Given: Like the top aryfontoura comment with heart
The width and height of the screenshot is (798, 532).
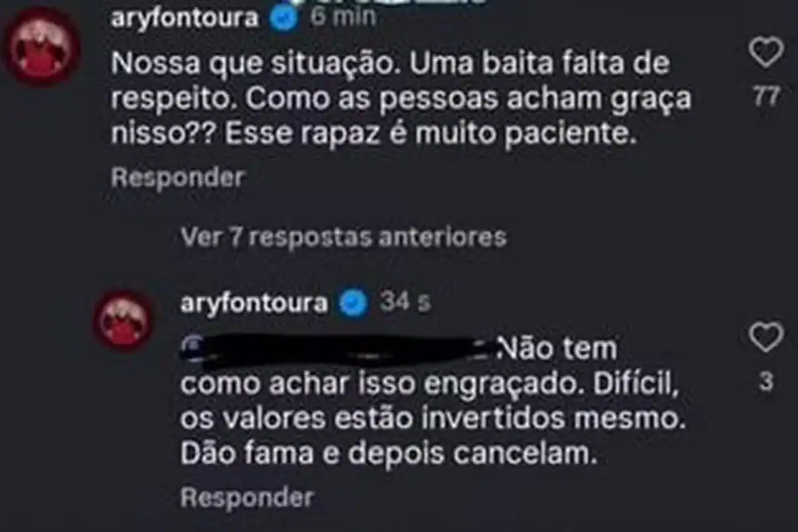Looking at the screenshot, I should pos(765,53).
